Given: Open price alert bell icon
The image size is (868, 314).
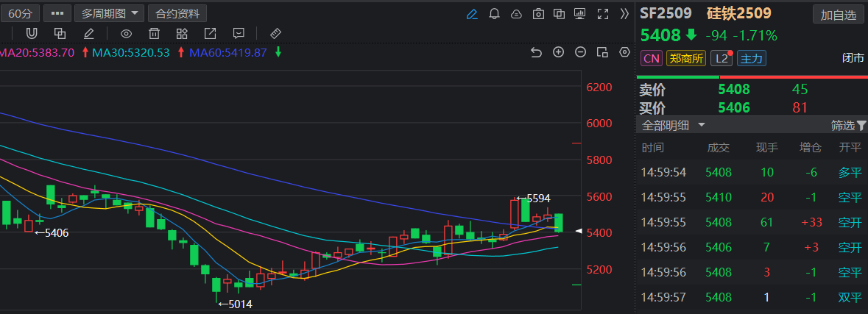Looking at the screenshot, I should tap(494, 14).
